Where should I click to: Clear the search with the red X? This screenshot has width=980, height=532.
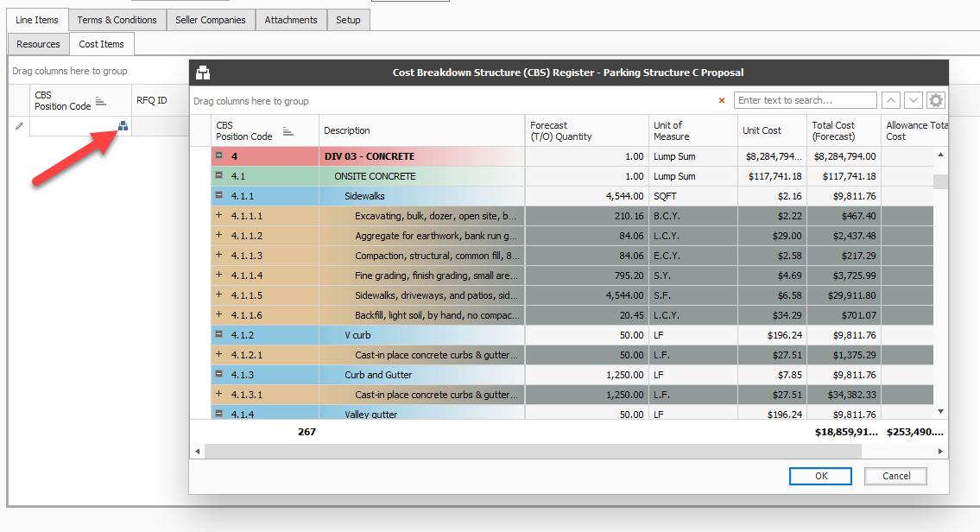click(x=722, y=101)
